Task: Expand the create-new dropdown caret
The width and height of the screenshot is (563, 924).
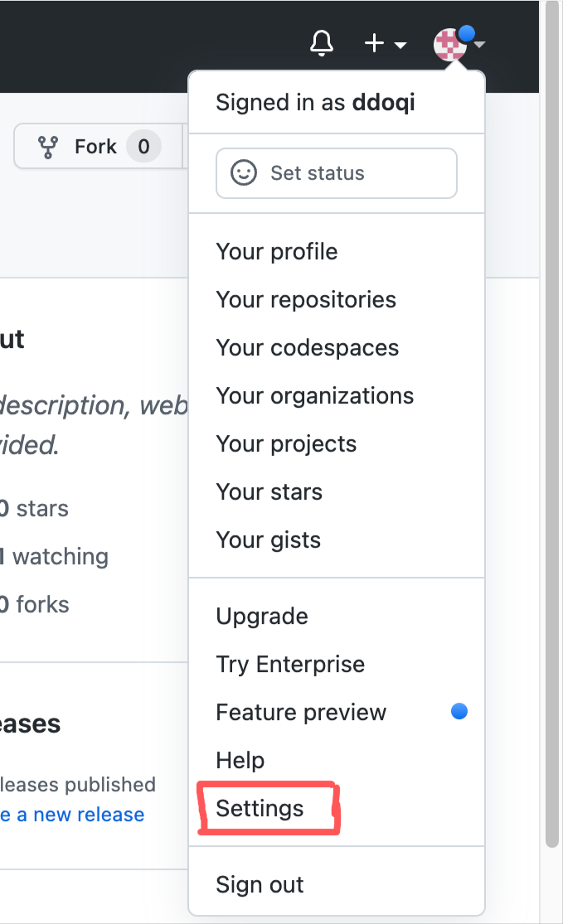Action: point(400,45)
